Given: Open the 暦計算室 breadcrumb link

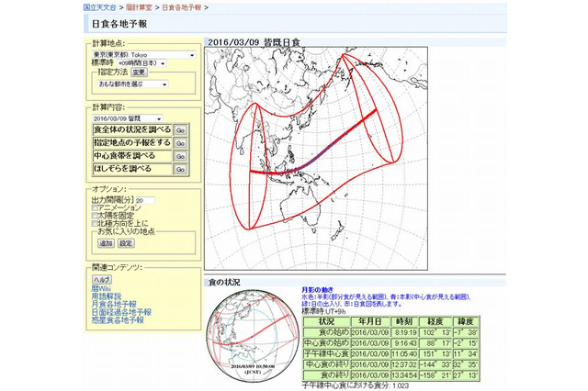Looking at the screenshot, I should pyautogui.click(x=139, y=7).
